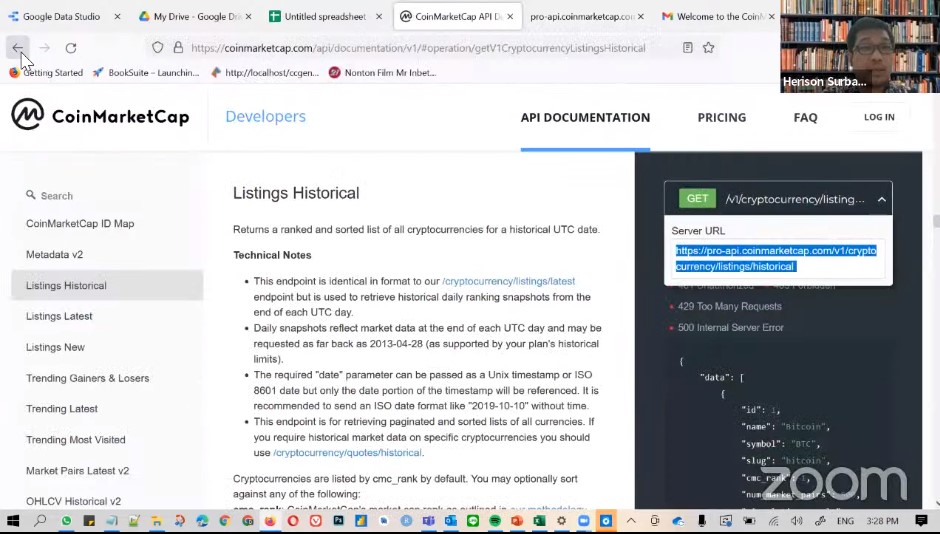Toggle reader view icon in address bar
Image resolution: width=940 pixels, height=534 pixels.
(688, 47)
